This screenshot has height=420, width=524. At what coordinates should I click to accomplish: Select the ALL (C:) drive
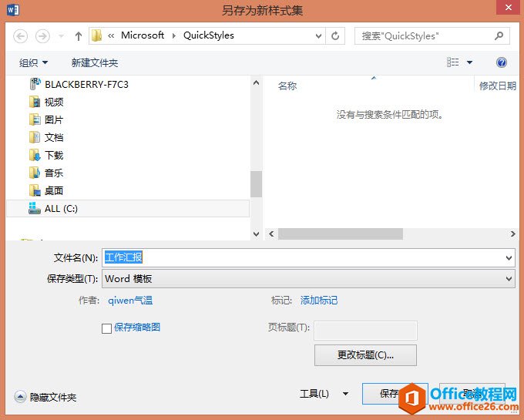coord(128,209)
